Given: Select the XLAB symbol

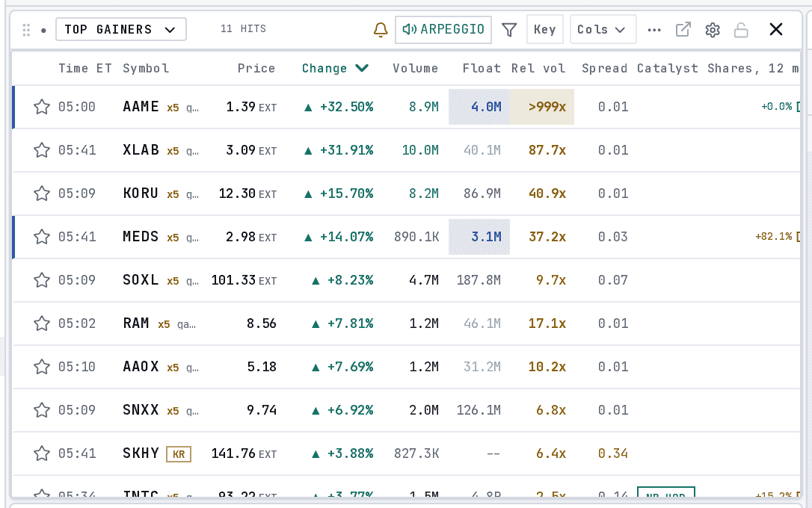Looking at the screenshot, I should point(141,150).
